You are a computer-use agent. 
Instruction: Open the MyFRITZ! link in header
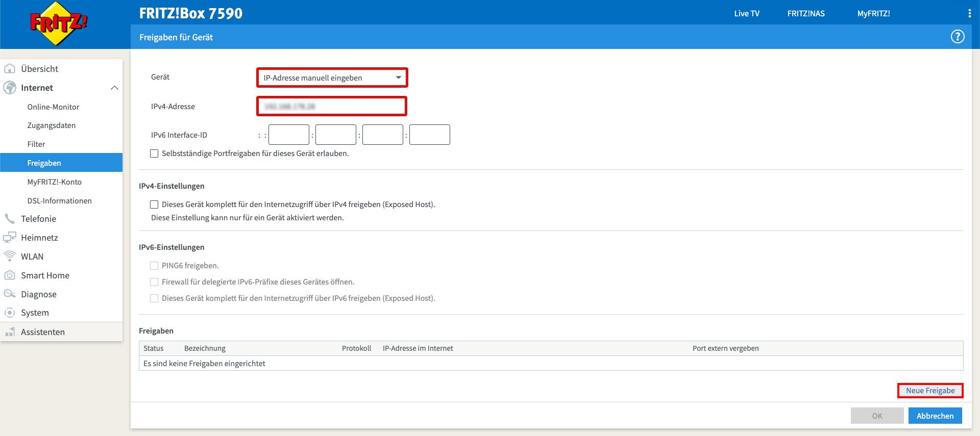coord(873,14)
